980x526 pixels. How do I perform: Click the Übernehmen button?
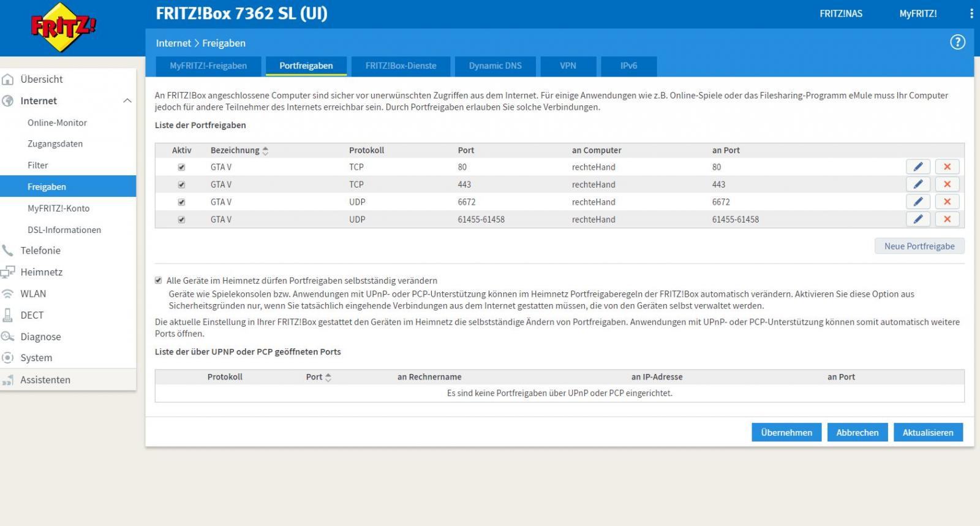786,432
